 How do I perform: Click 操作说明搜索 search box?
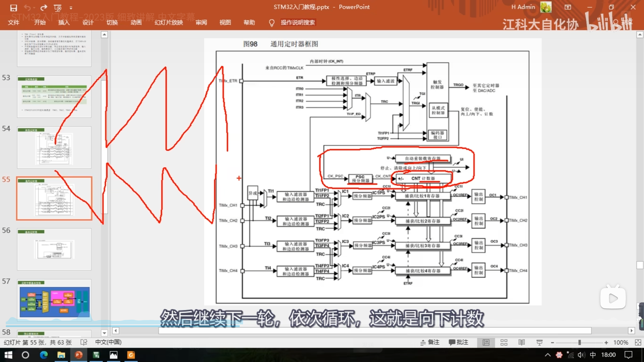coord(298,22)
